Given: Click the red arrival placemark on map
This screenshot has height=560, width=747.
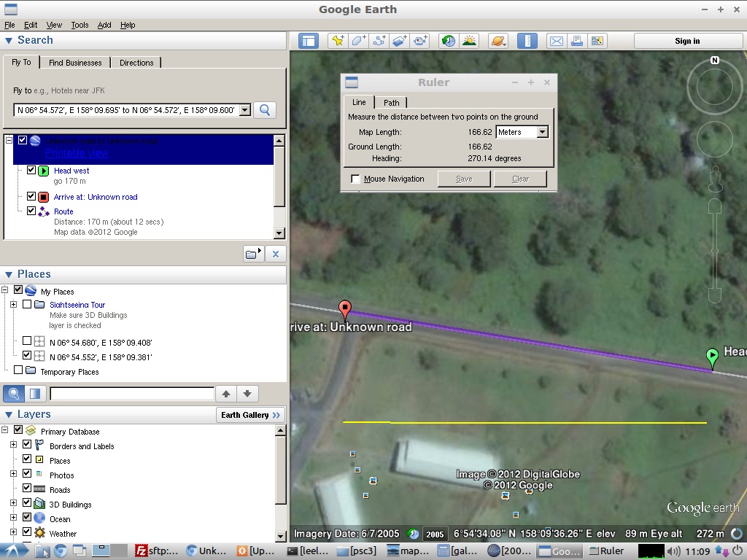Looking at the screenshot, I should 345,308.
